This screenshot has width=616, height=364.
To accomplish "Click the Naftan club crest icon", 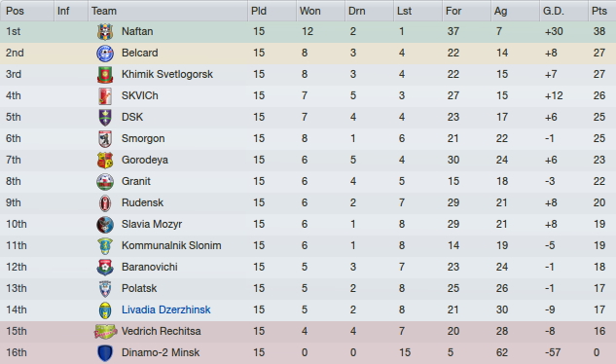I will click(105, 31).
